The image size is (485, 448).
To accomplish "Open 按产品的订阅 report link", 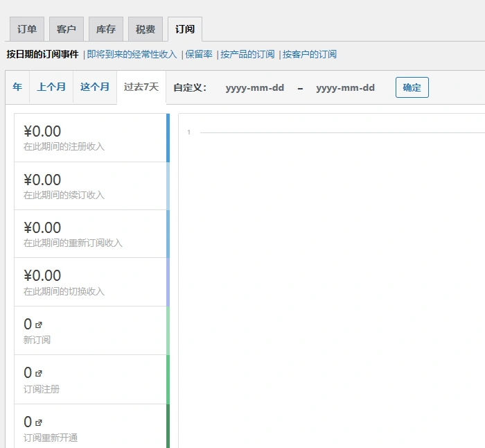I will click(247, 55).
